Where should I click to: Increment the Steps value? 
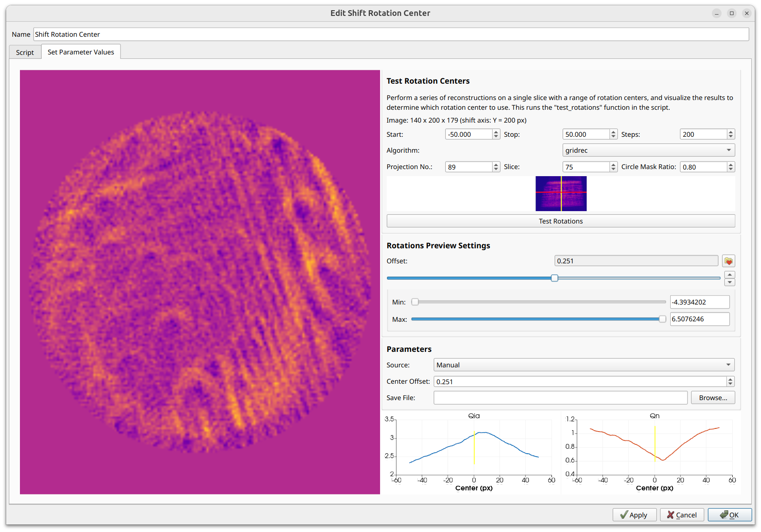click(731, 131)
